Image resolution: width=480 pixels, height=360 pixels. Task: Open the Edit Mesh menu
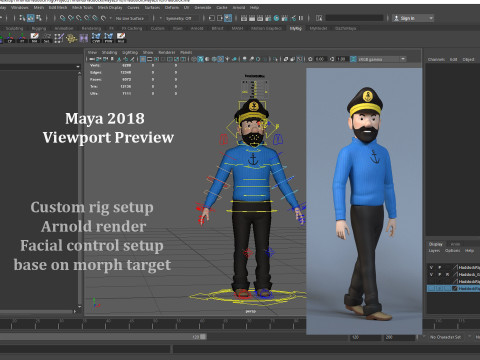58,7
